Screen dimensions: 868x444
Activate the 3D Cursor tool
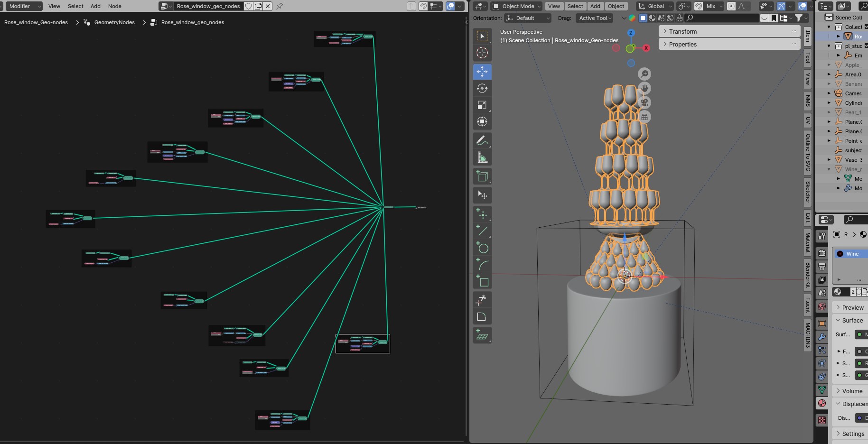click(x=482, y=53)
